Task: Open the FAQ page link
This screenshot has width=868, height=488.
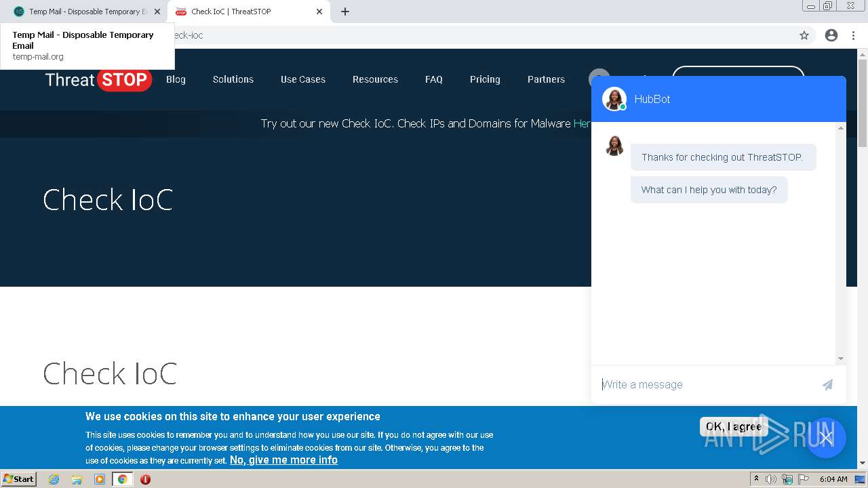Action: coord(434,79)
